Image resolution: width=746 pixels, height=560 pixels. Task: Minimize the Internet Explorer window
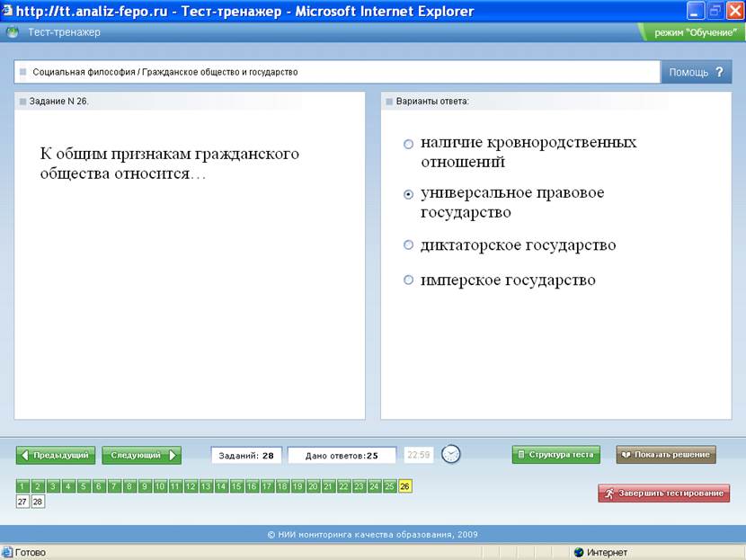[696, 11]
